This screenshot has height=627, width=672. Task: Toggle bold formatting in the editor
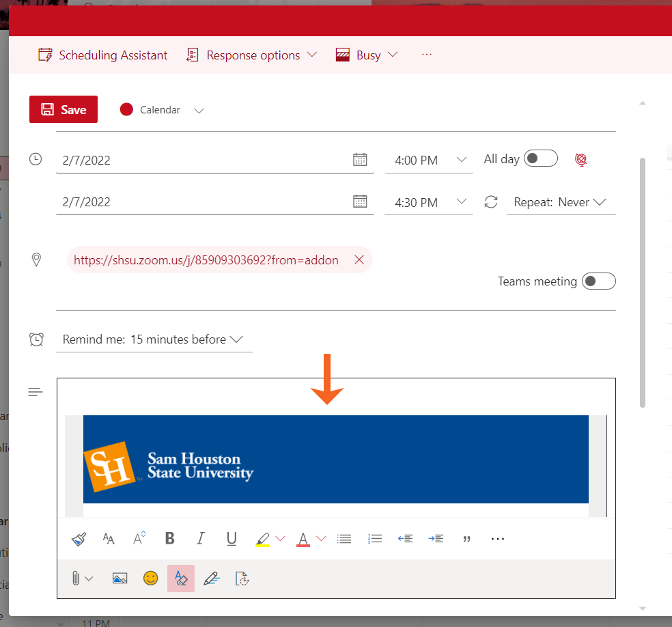170,539
